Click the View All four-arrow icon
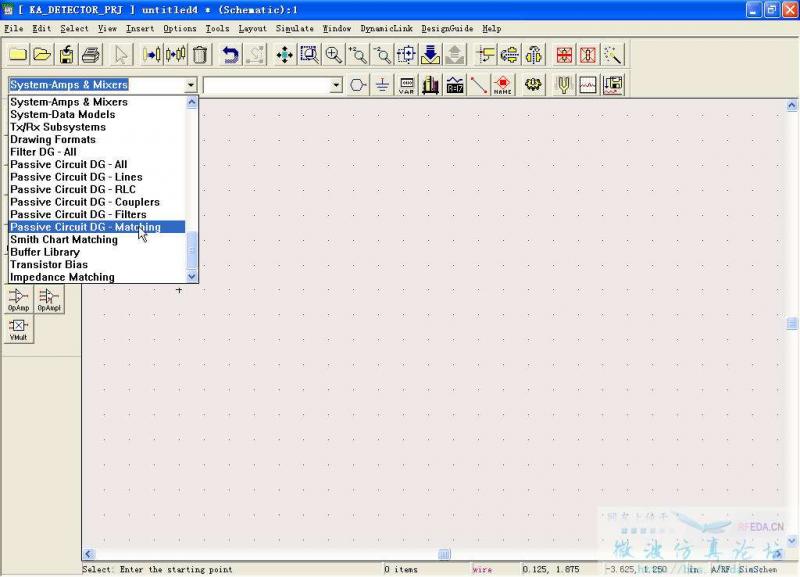Screen dimensions: 800x577 click(x=285, y=55)
